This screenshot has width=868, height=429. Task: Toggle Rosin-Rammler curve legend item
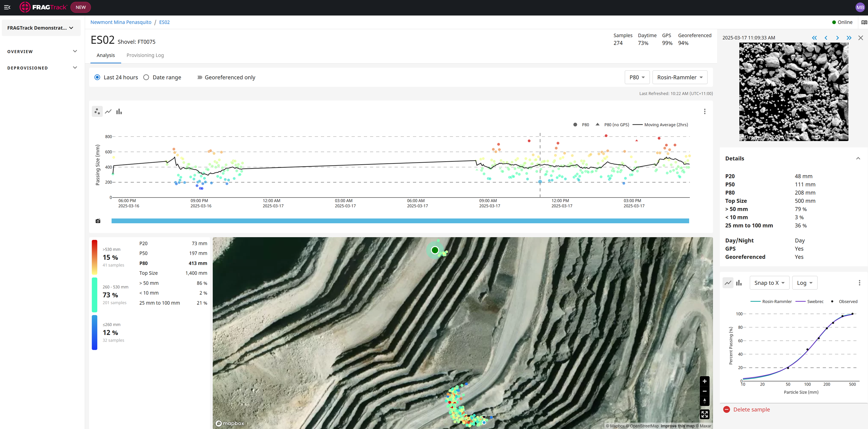[771, 302]
